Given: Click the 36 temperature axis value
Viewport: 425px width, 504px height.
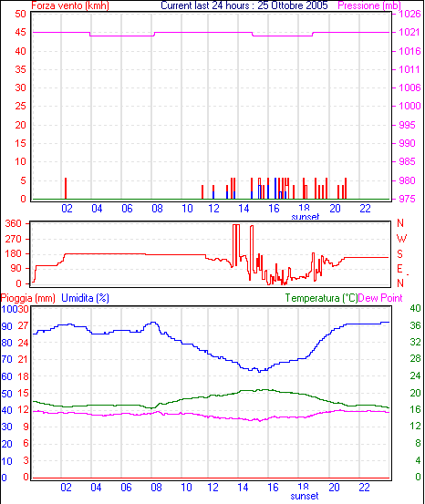Looking at the screenshot, I should pos(415,325).
